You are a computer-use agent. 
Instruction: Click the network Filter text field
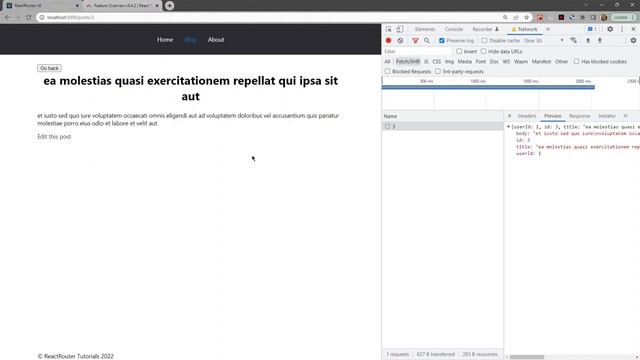point(417,51)
